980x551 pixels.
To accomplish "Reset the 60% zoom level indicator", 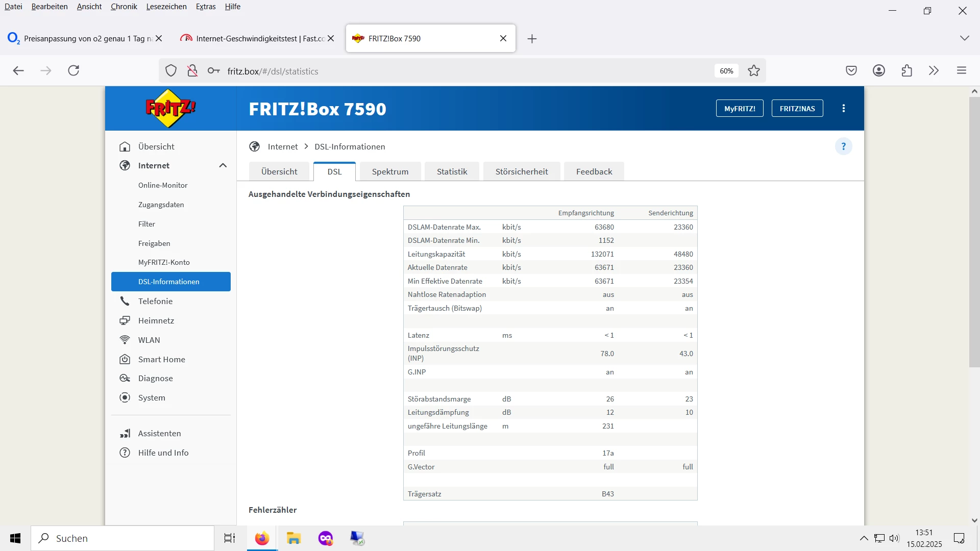I will tap(726, 71).
